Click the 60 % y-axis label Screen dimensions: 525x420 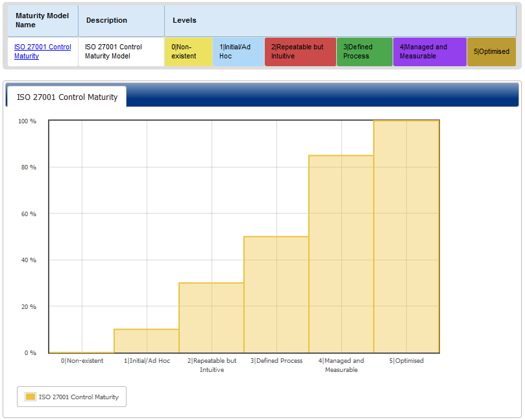pos(29,214)
